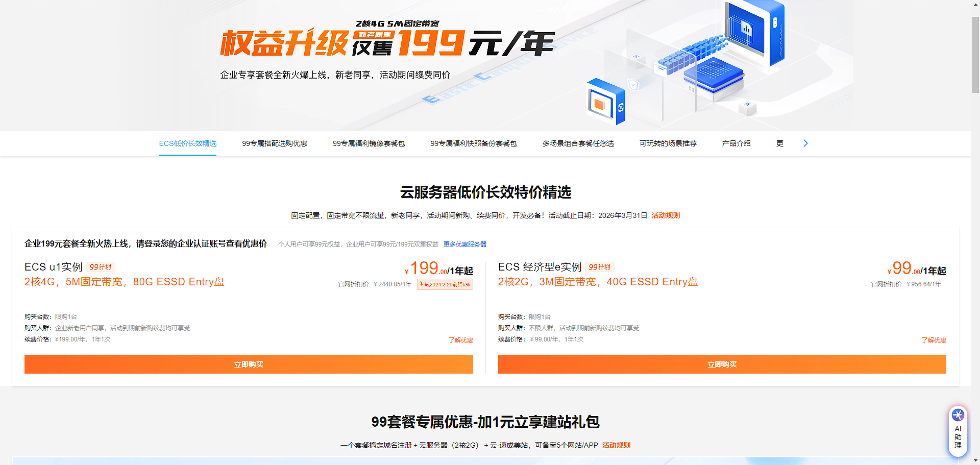Click 立即购买 for ECS u1实例
980x465 pixels.
(249, 364)
